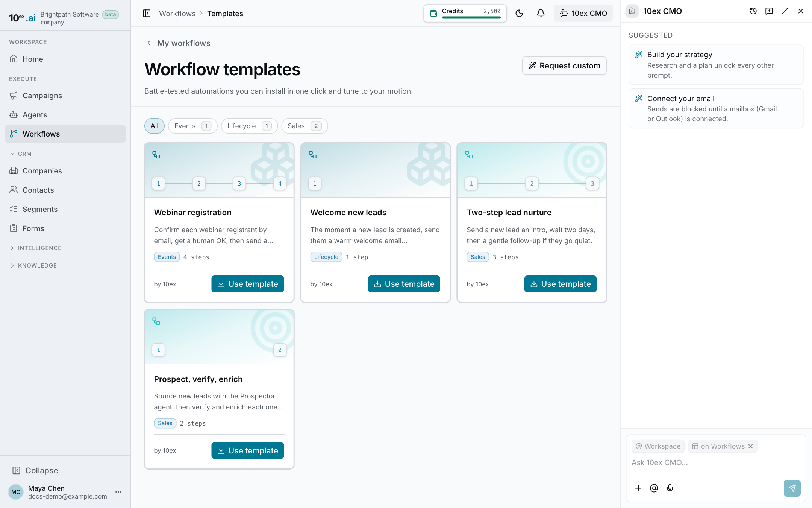The height and width of the screenshot is (508, 812).
Task: Collapse the CRM section
Action: [21, 154]
